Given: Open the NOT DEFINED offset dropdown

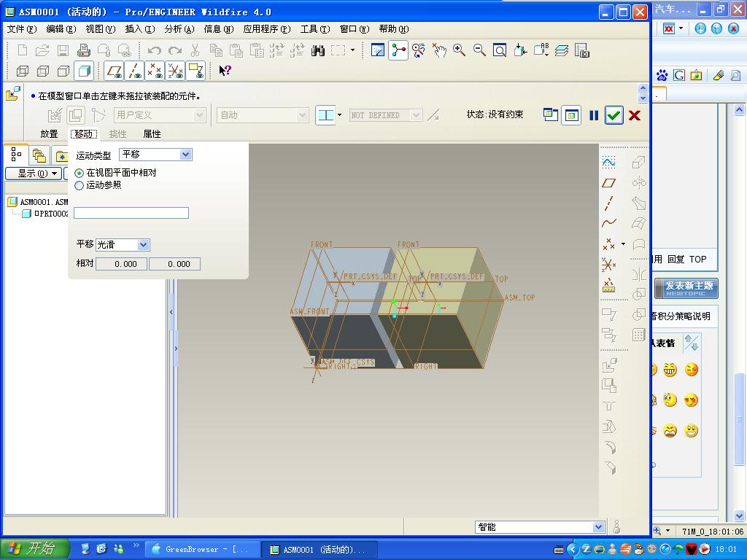Looking at the screenshot, I should (x=386, y=115).
